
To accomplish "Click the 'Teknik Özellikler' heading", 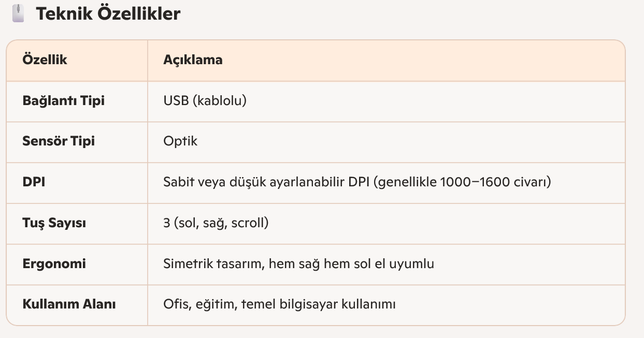I will pos(108,14).
